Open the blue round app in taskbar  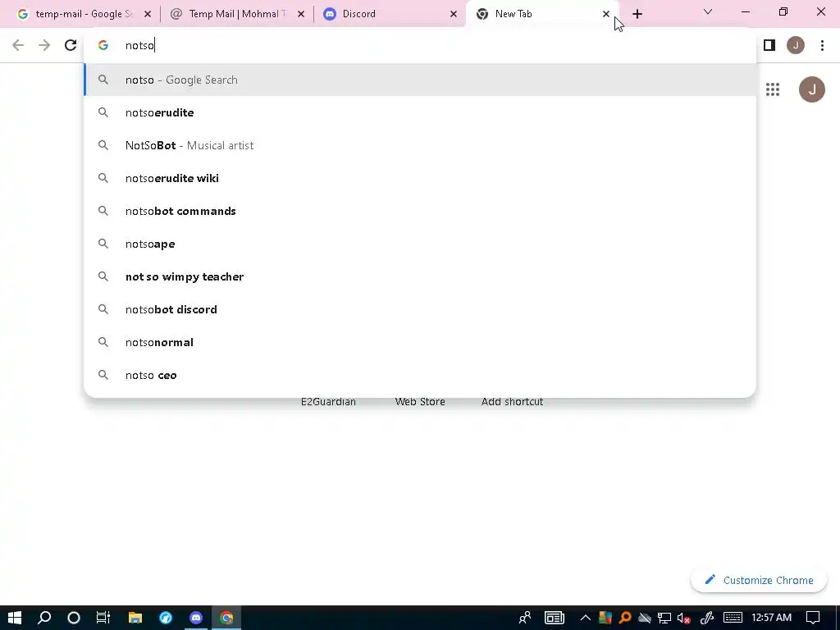166,618
